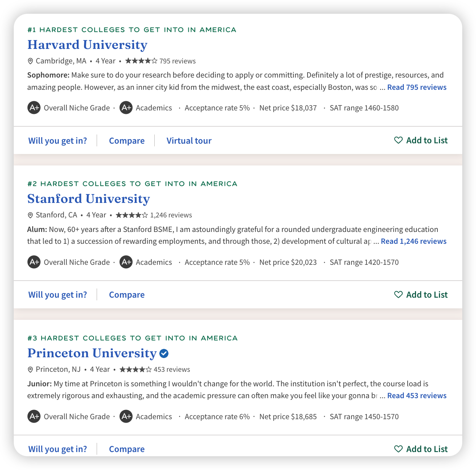Viewport: 476px width, 470px height.
Task: Click the heart icon on Stanford's card
Action: coord(398,295)
